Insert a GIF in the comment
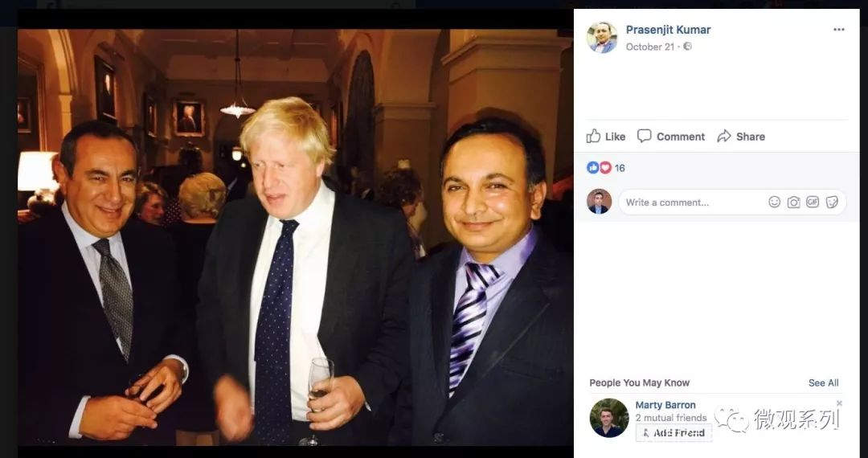Viewport: 868px width, 458px height. pyautogui.click(x=813, y=202)
